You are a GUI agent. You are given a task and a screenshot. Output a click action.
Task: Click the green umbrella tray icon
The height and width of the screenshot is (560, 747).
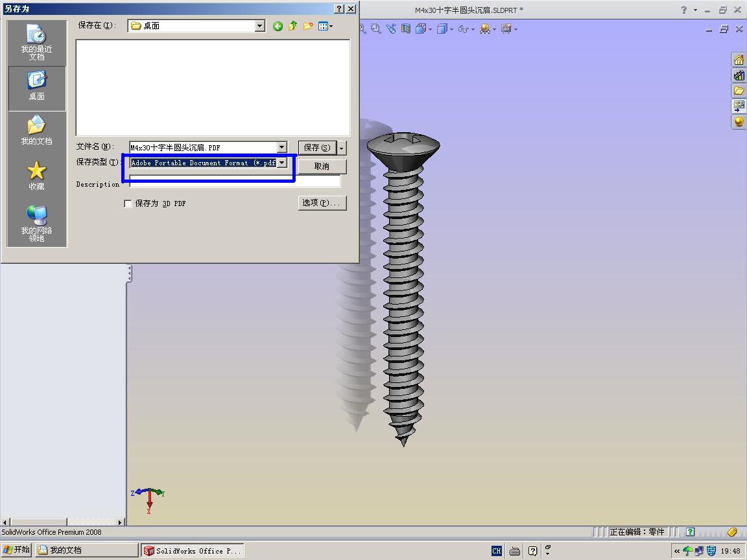point(688,551)
